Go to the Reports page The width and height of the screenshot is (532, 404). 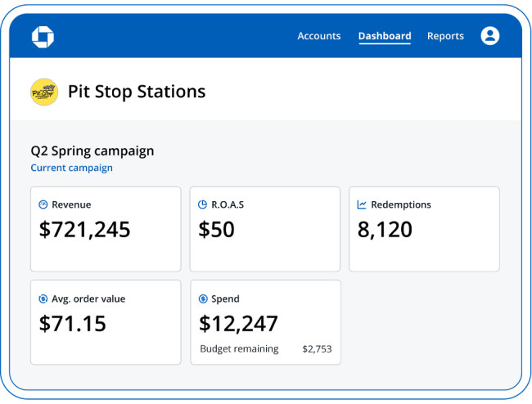445,36
